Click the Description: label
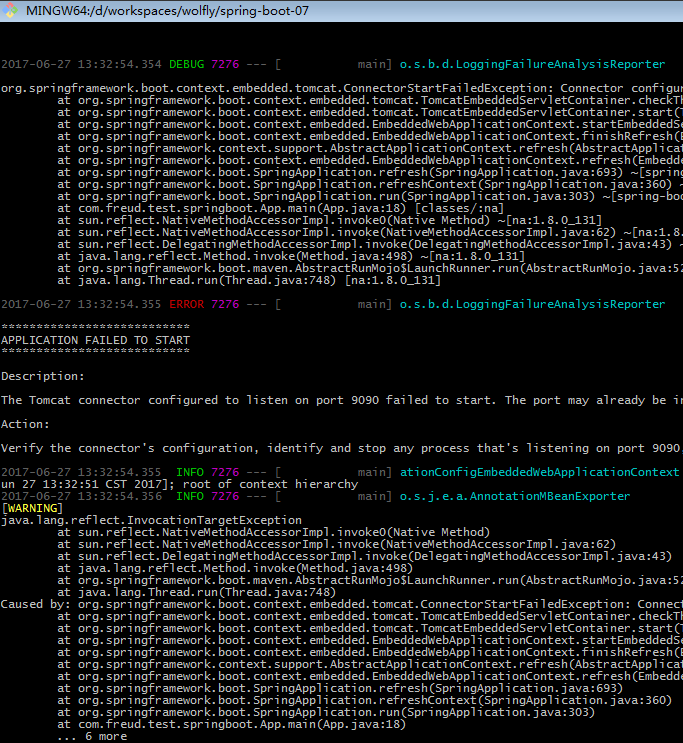This screenshot has height=743, width=683. [x=43, y=376]
